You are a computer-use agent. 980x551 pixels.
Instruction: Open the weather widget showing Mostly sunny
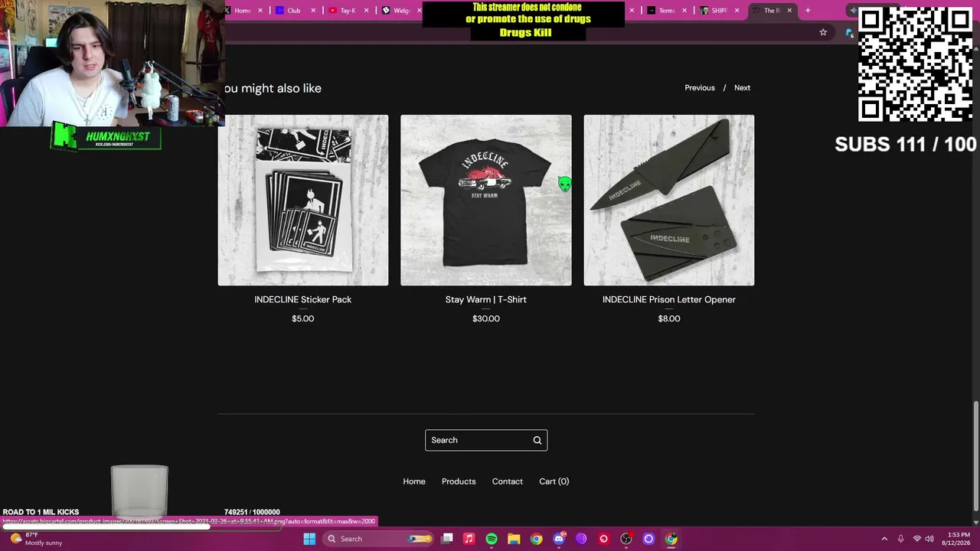click(35, 539)
